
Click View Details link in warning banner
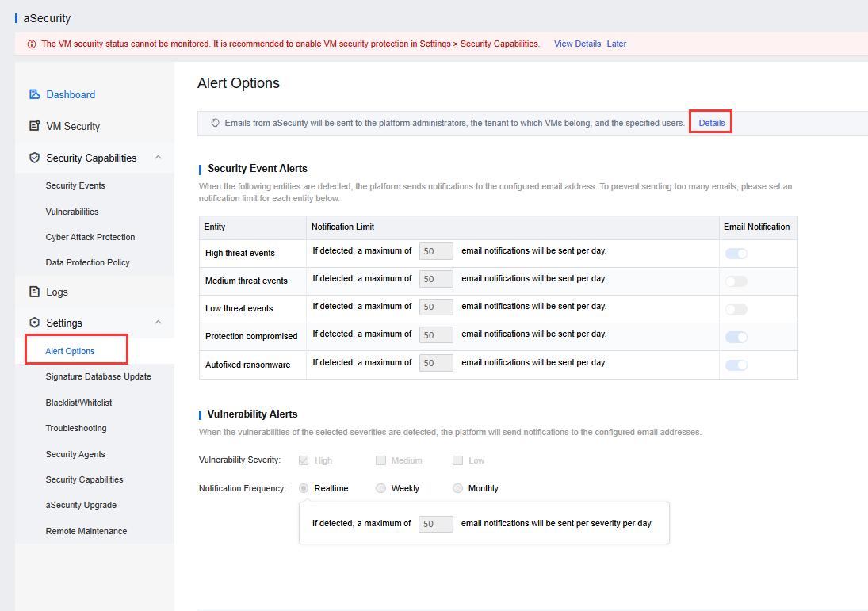577,44
